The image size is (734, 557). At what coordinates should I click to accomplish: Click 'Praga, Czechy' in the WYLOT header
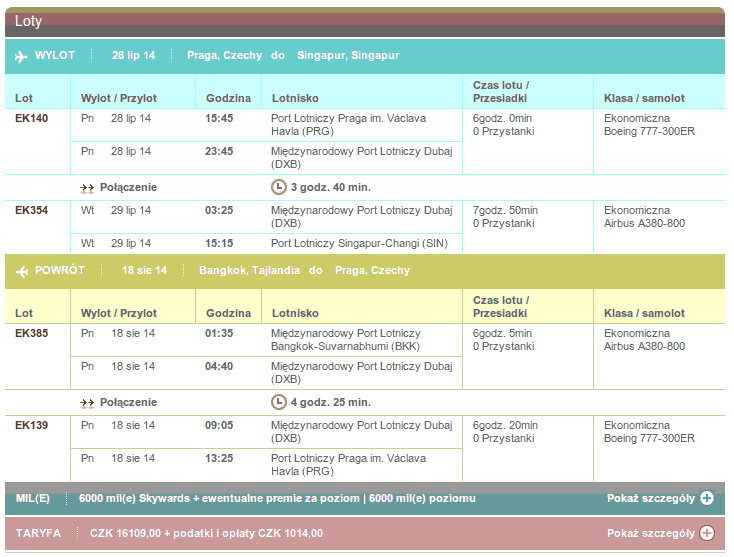click(225, 55)
